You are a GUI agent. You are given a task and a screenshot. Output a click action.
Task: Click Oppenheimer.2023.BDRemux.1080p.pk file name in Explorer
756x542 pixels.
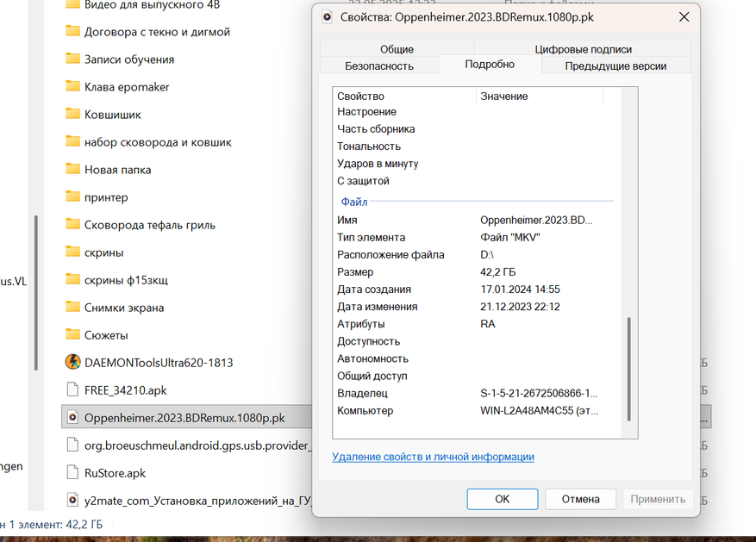coord(184,418)
